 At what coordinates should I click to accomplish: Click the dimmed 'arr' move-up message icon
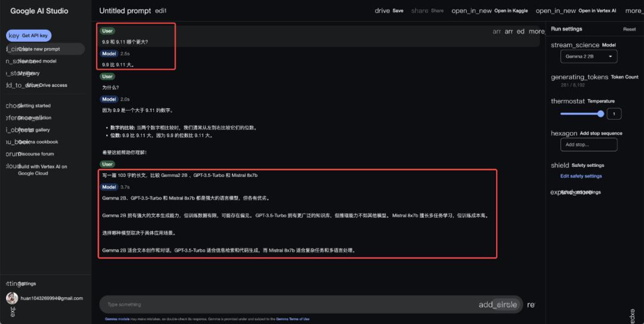pos(497,32)
